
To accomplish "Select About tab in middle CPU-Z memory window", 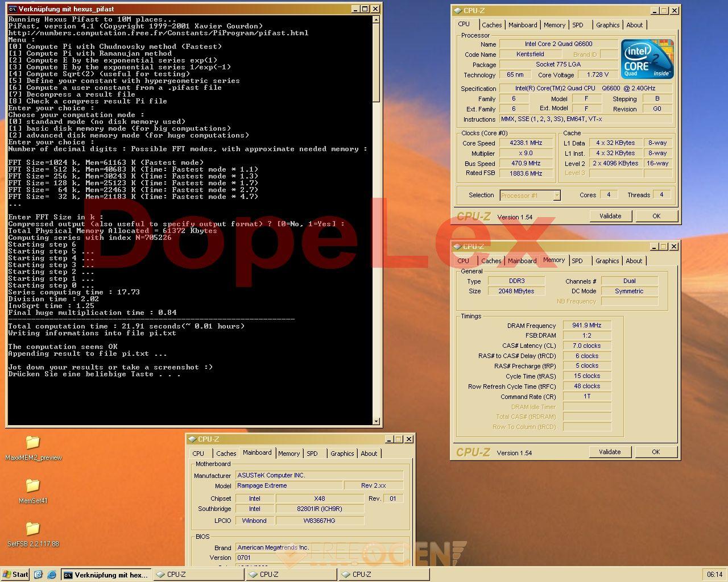I will tap(634, 261).
